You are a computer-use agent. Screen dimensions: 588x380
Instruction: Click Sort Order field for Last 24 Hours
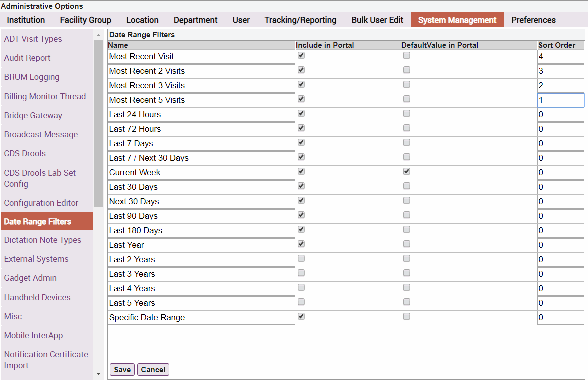(x=561, y=115)
